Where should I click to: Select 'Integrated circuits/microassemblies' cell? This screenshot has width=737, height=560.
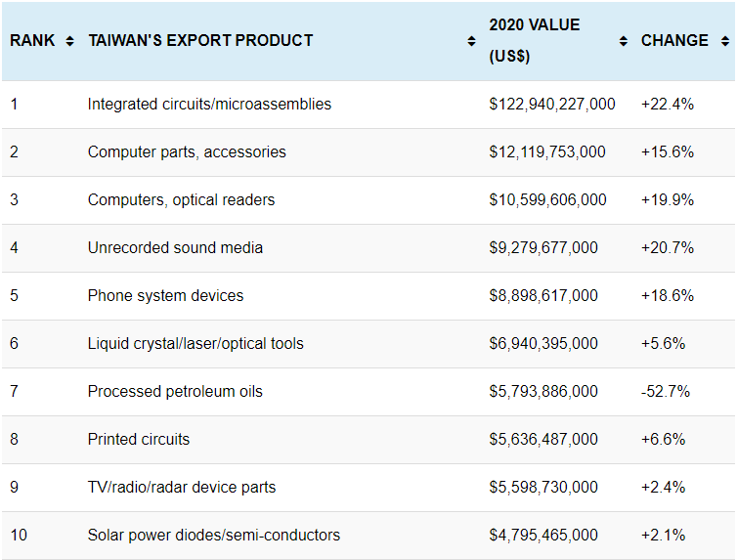[x=209, y=104]
